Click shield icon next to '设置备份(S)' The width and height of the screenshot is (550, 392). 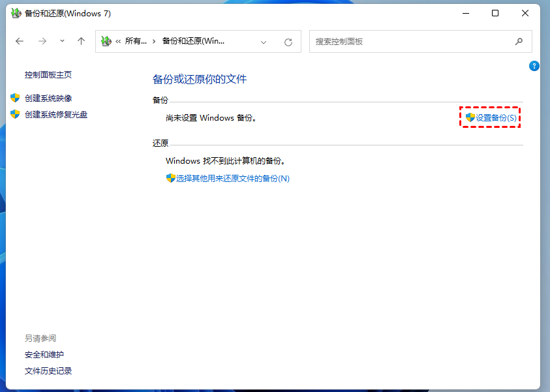coord(470,117)
